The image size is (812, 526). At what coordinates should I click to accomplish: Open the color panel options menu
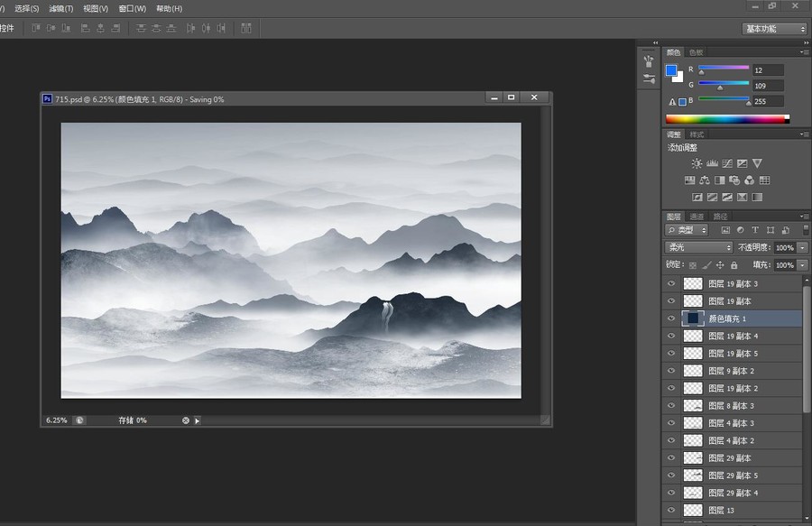tap(804, 51)
